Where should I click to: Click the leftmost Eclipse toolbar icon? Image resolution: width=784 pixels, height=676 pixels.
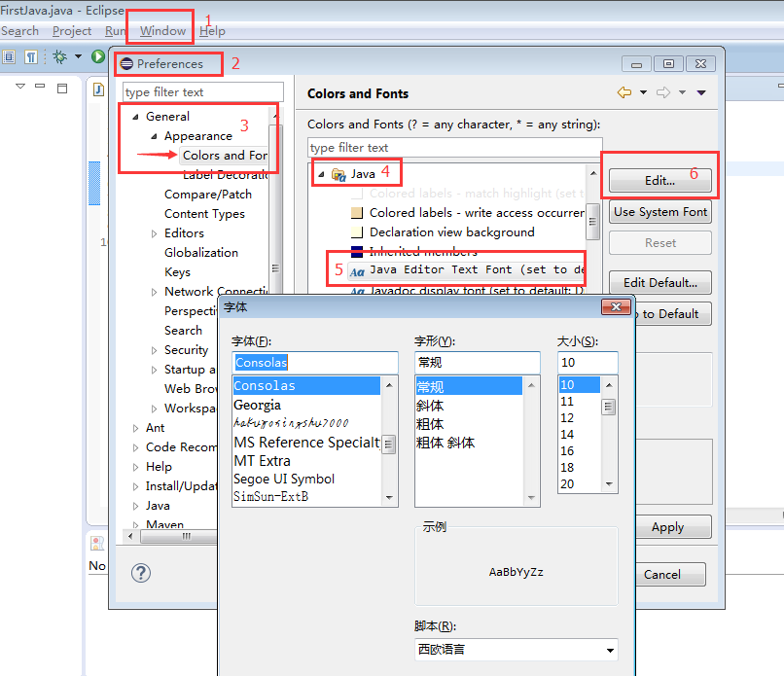pyautogui.click(x=9, y=57)
